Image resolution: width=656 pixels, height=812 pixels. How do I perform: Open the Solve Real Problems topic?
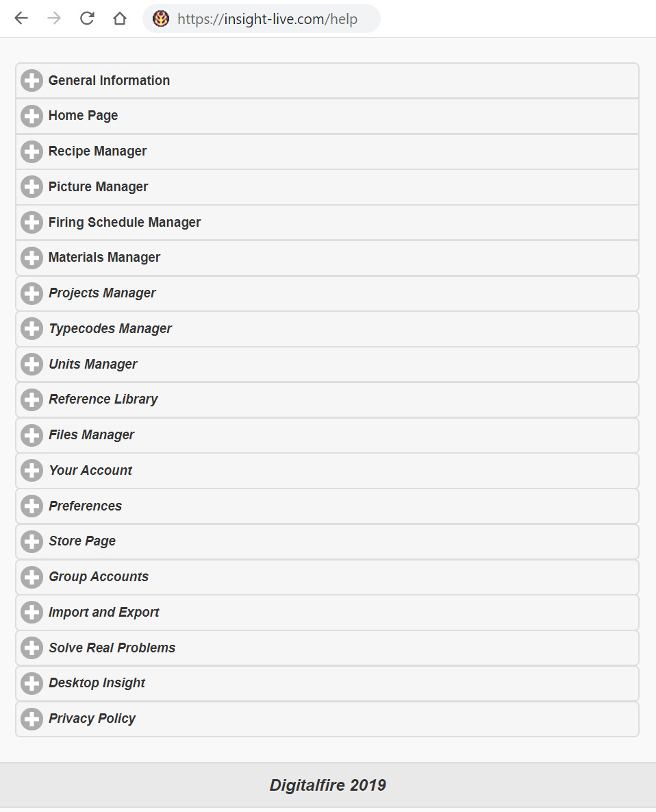(x=327, y=648)
